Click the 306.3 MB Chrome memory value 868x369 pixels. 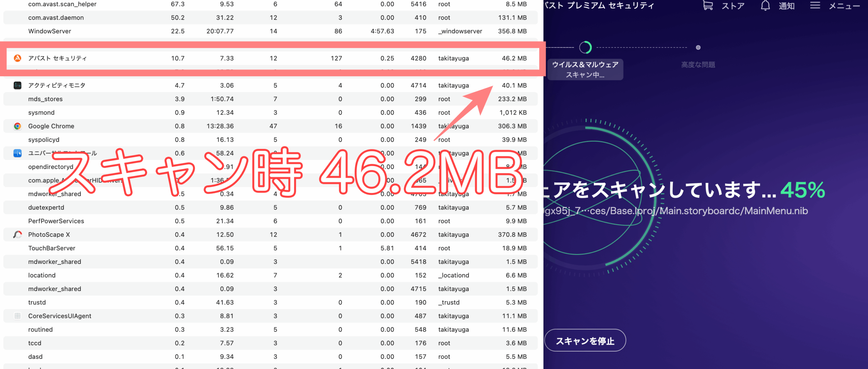pyautogui.click(x=512, y=126)
